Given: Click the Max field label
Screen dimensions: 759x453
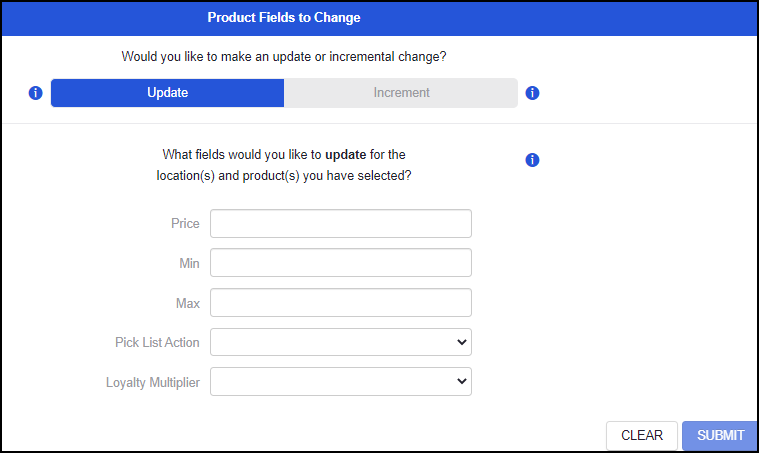Looking at the screenshot, I should coord(188,303).
